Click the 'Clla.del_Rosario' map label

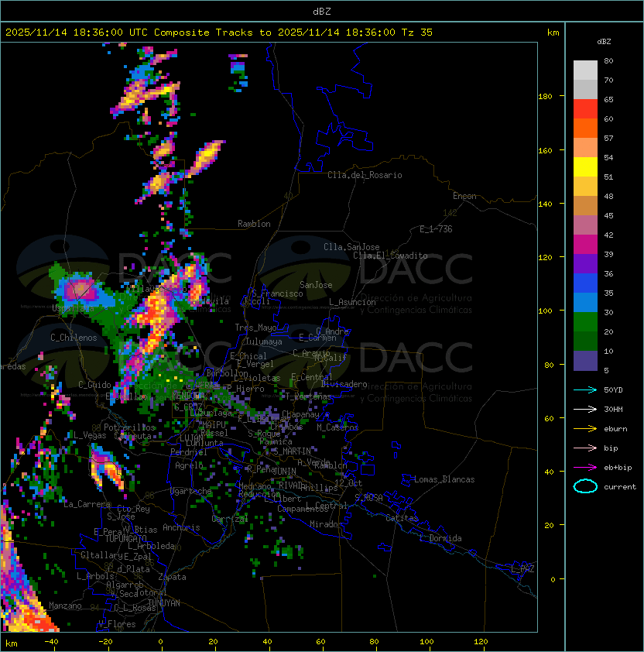(x=365, y=175)
